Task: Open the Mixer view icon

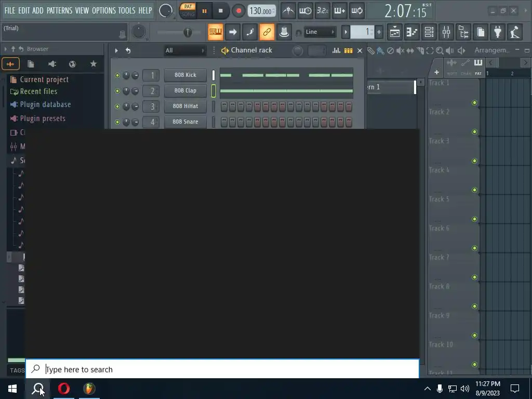Action: [446, 32]
